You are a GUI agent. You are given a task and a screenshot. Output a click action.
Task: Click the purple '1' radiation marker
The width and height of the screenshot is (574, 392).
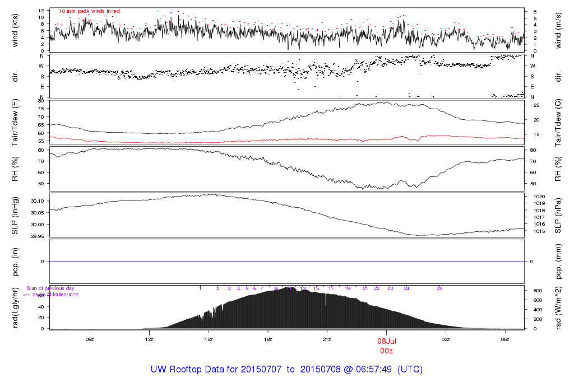[200, 288]
